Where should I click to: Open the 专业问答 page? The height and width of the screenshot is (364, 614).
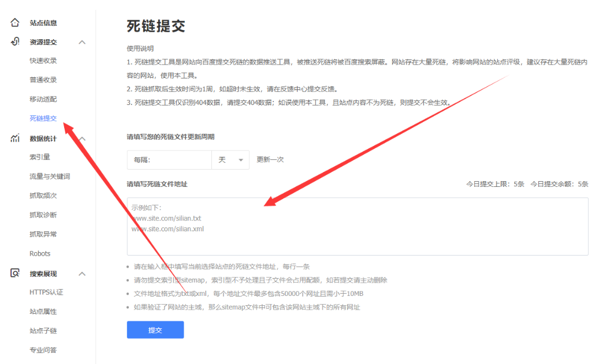(44, 350)
